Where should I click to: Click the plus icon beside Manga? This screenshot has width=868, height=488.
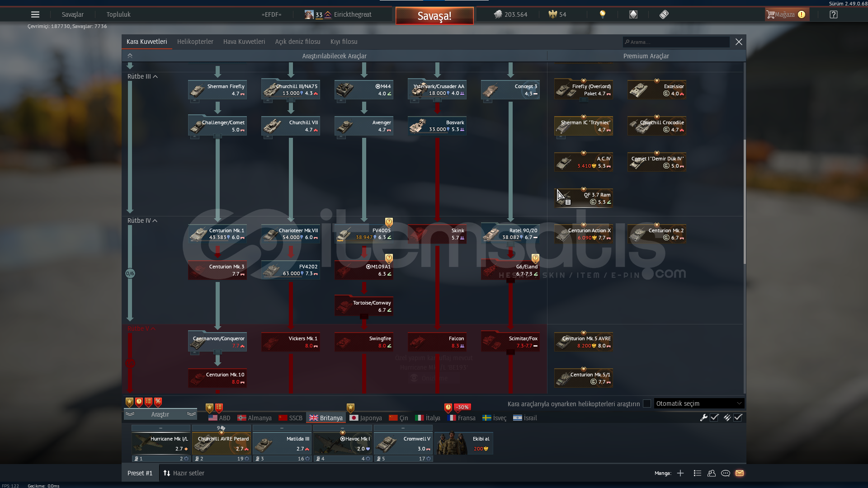click(680, 473)
